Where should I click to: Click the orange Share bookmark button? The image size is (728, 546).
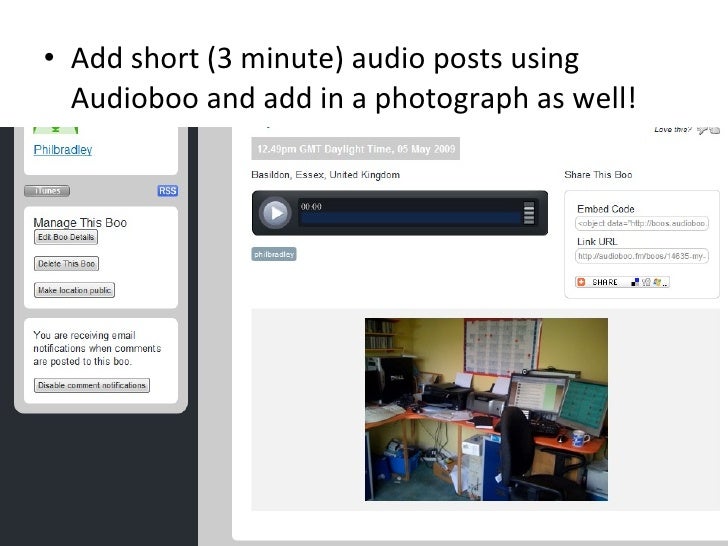[x=622, y=282]
